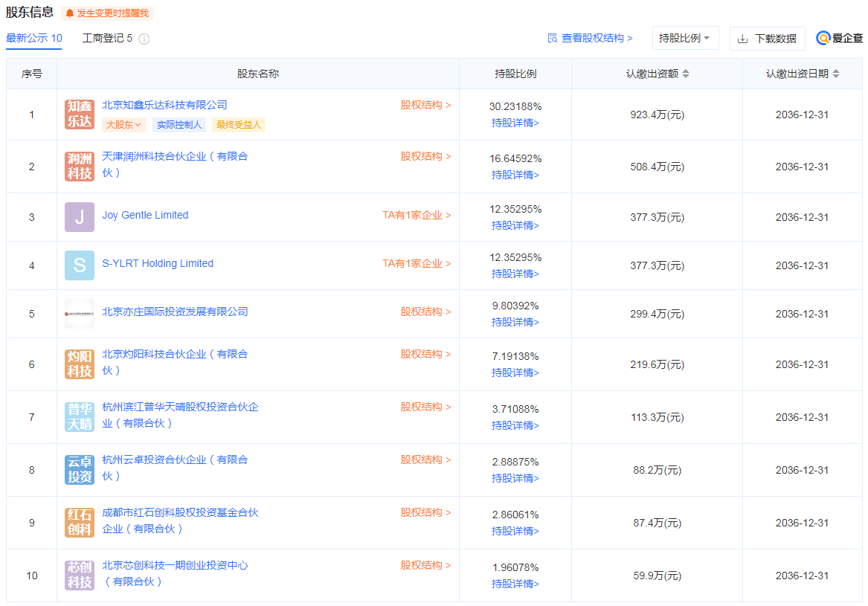Screen dimensions: 868x606
Task: Open 查看股权结构 link
Action: (590, 38)
